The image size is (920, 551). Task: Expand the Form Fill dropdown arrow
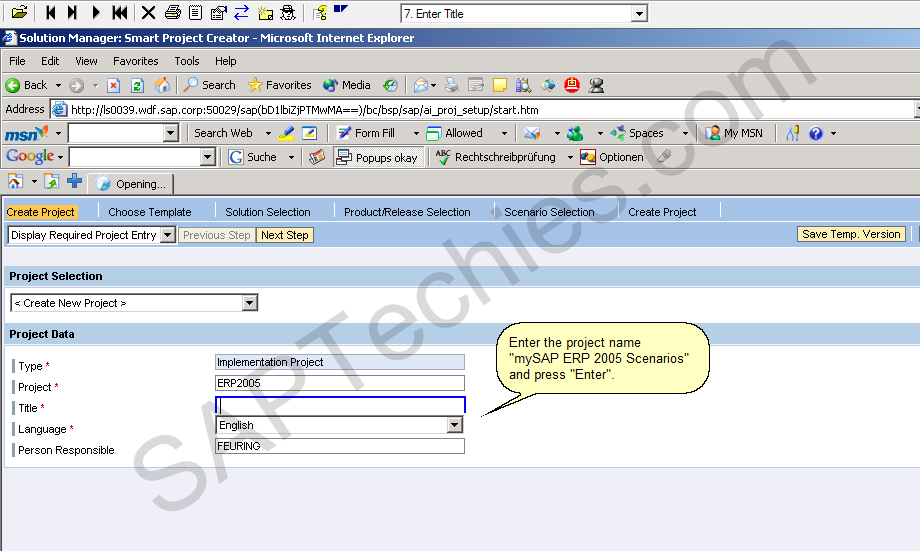click(x=416, y=134)
